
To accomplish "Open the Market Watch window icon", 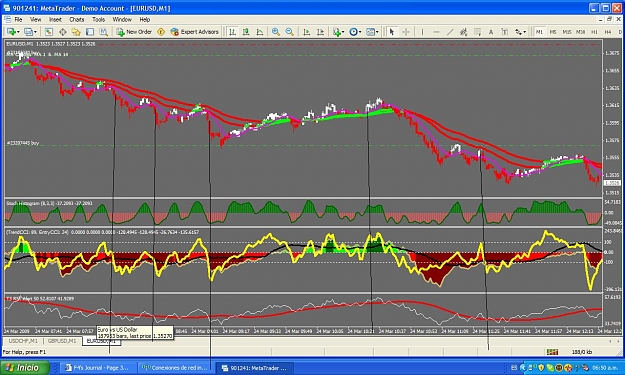I will pyautogui.click(x=48, y=32).
